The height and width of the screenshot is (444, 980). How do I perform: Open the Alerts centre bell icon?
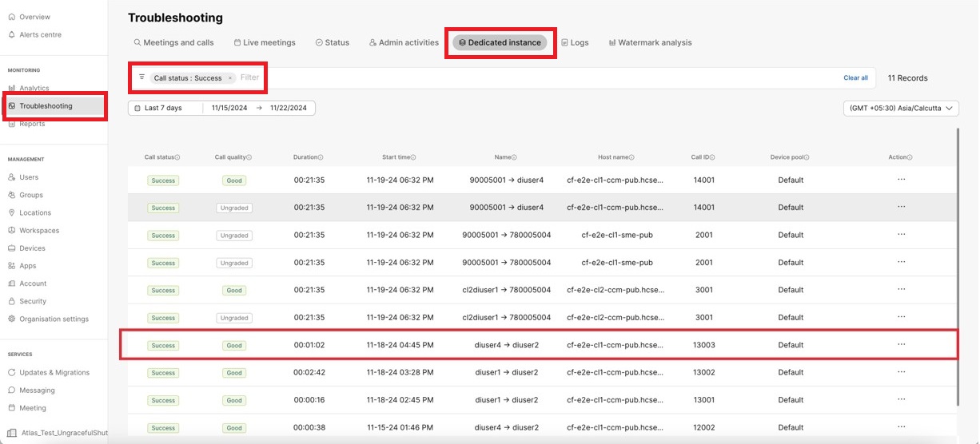click(11, 34)
